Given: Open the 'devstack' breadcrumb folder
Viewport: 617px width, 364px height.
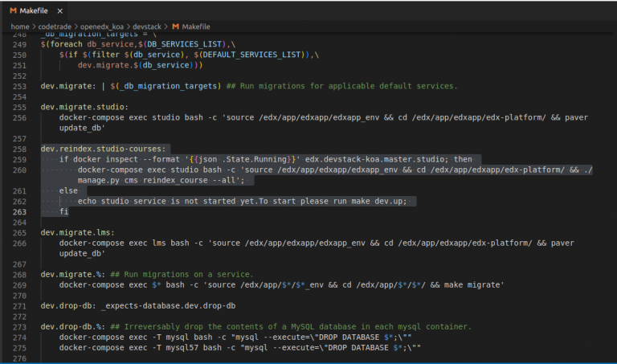Looking at the screenshot, I should click(148, 27).
